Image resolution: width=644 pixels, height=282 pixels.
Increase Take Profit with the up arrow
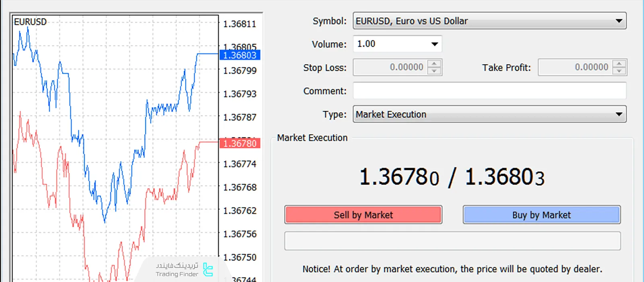click(x=619, y=64)
